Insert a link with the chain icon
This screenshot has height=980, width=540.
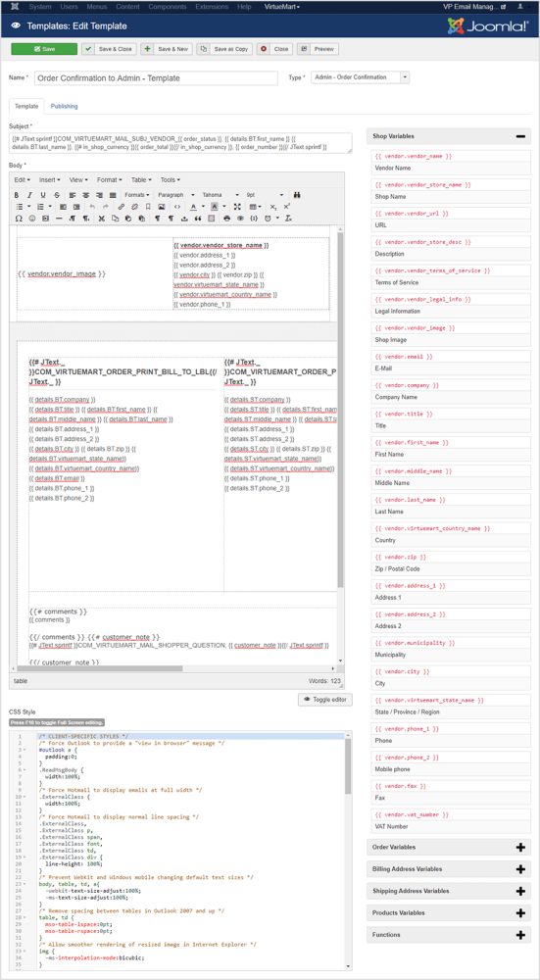(x=122, y=206)
